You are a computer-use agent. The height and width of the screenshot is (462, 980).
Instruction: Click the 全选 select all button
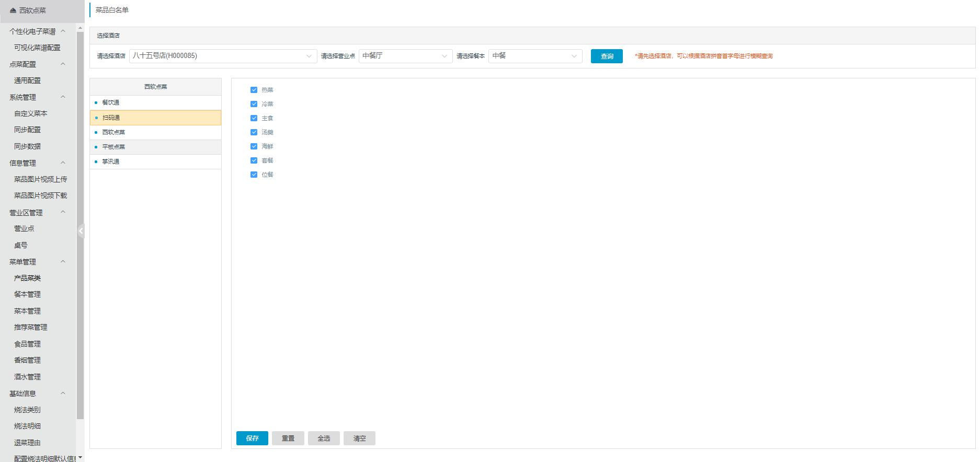(324, 438)
